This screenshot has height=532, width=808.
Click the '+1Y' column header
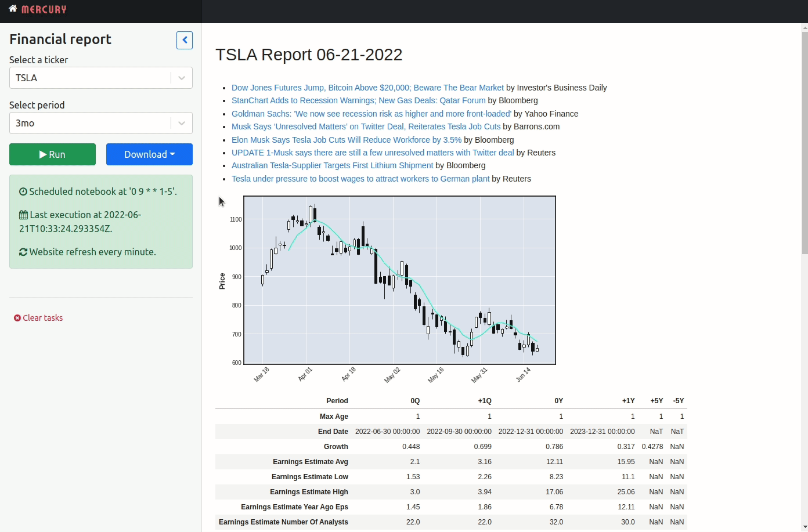pos(629,401)
